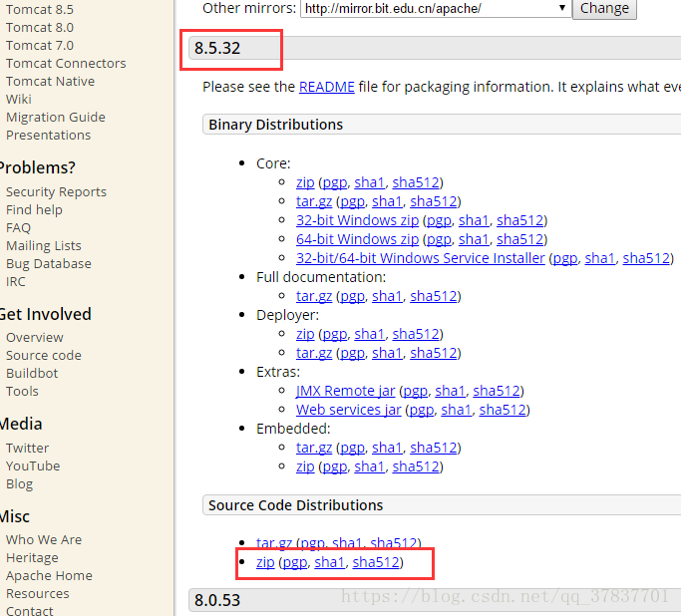
Task: Open the Presentations link
Action: point(48,135)
